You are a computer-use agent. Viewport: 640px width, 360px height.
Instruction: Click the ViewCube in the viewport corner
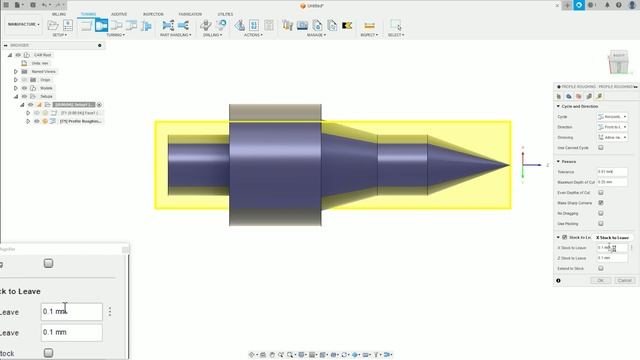[x=618, y=62]
